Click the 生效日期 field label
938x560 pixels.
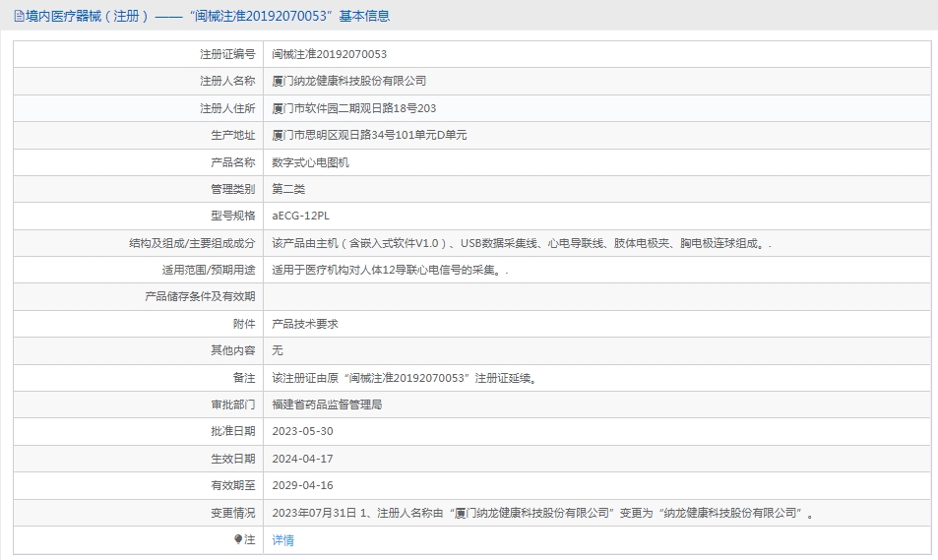pos(232,459)
